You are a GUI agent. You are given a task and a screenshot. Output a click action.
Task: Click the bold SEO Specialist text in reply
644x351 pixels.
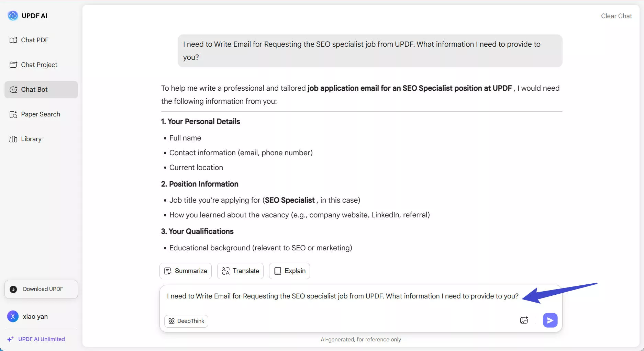click(x=289, y=200)
